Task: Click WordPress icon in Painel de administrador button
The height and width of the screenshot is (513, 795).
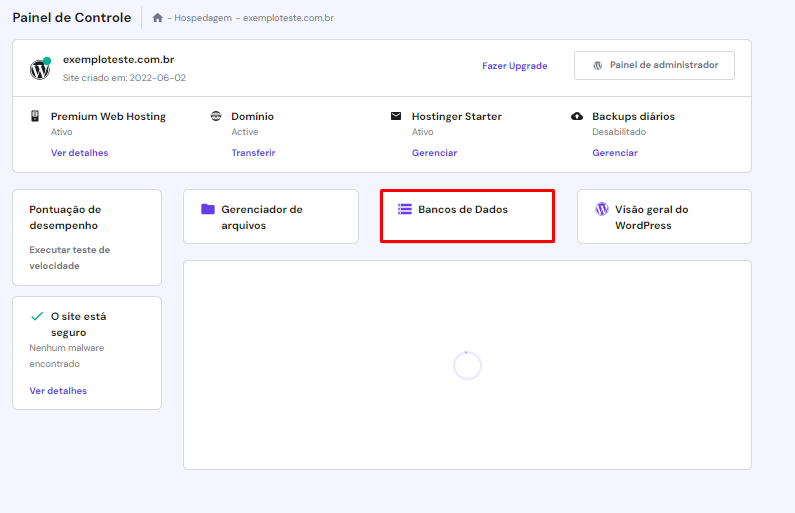Action: [x=598, y=65]
